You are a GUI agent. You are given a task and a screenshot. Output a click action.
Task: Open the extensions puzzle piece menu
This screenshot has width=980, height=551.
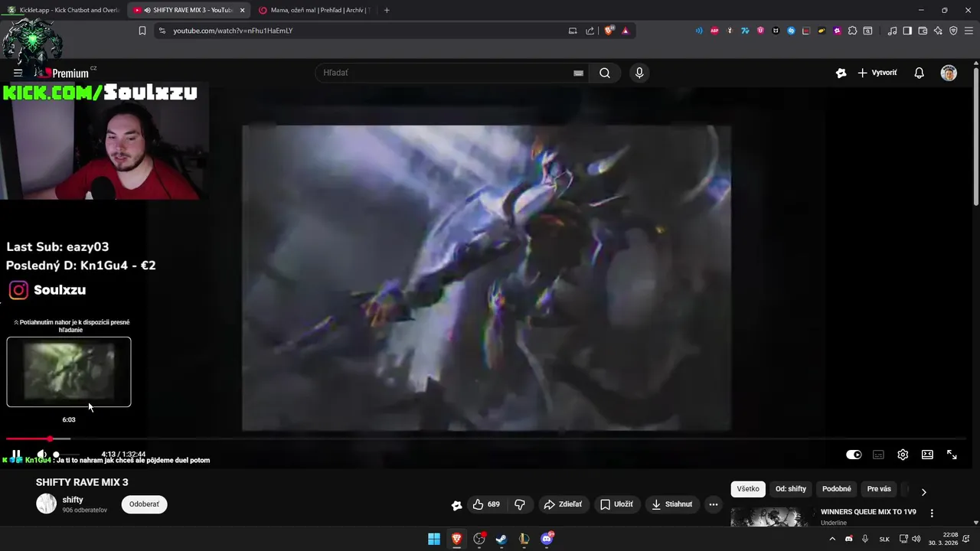pos(852,31)
